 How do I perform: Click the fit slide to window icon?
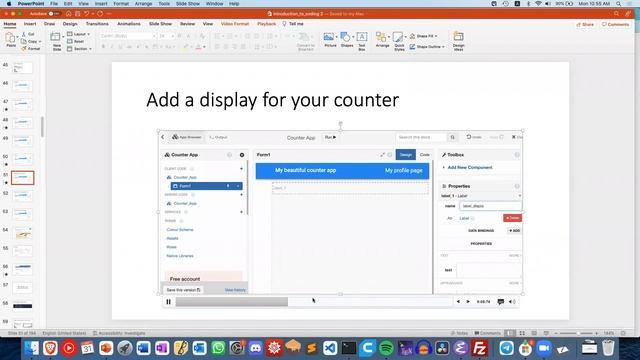click(x=623, y=333)
